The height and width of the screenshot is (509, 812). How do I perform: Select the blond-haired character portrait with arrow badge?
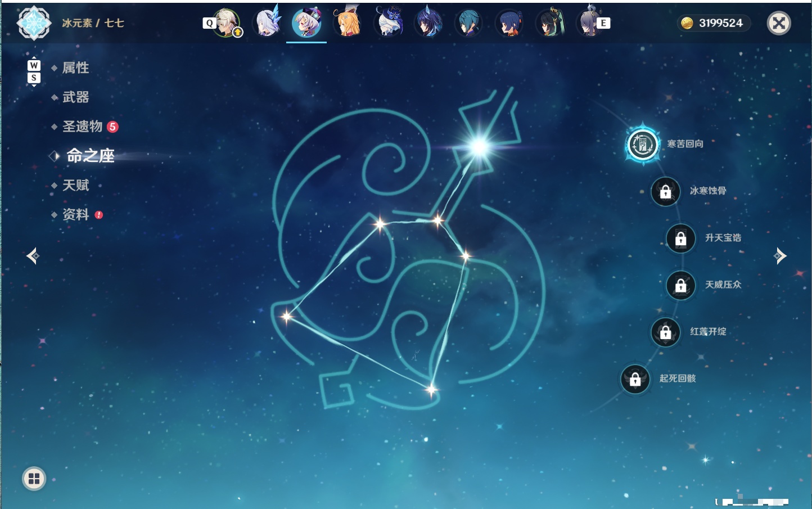coord(227,23)
